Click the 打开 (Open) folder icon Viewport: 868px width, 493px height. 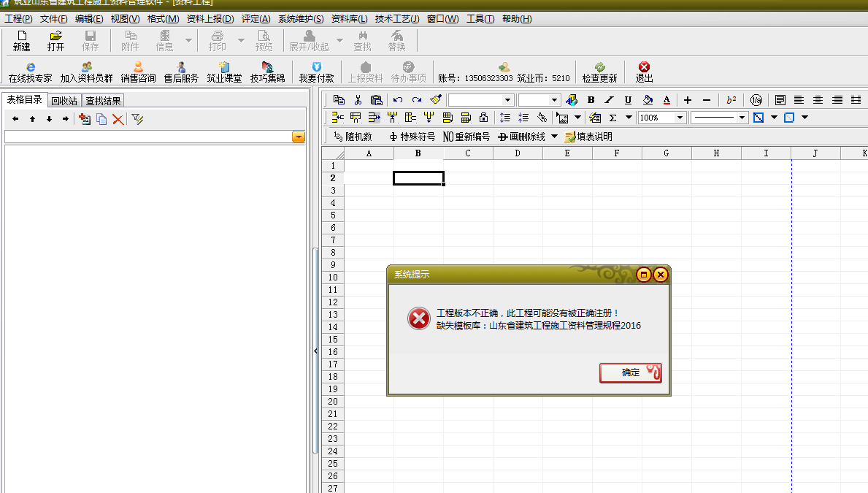coord(55,36)
